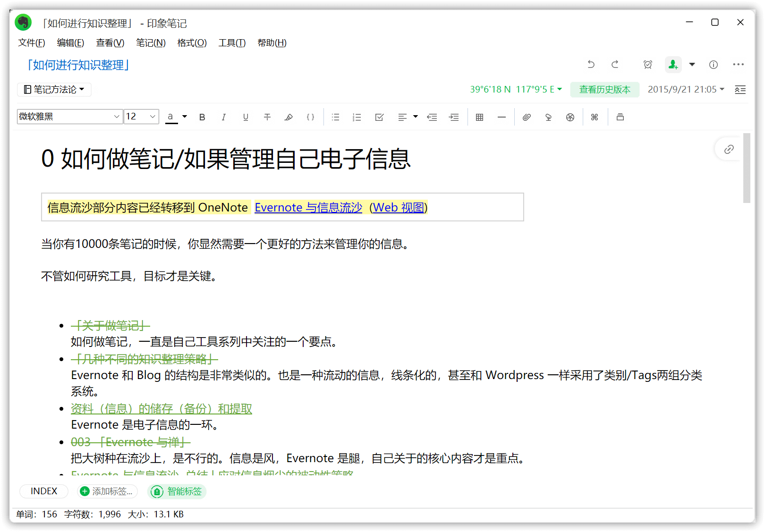Click the Evernote elephant logo
The width and height of the screenshot is (765, 532).
[23, 22]
